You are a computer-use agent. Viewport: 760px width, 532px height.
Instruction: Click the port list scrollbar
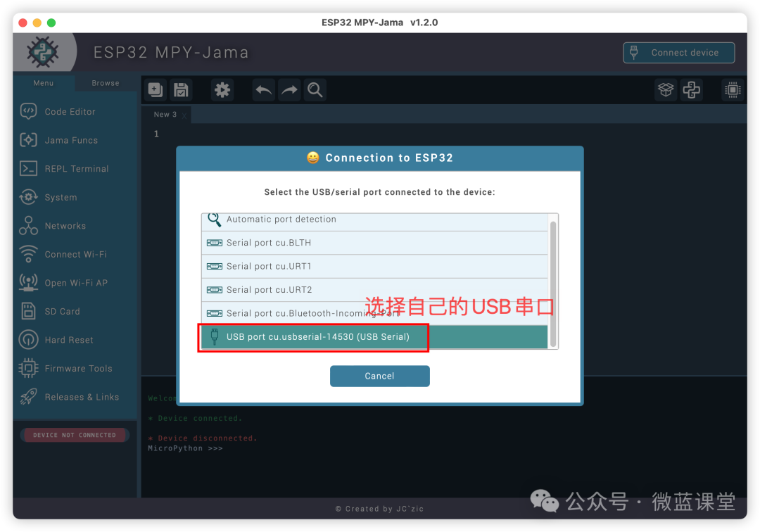point(552,284)
